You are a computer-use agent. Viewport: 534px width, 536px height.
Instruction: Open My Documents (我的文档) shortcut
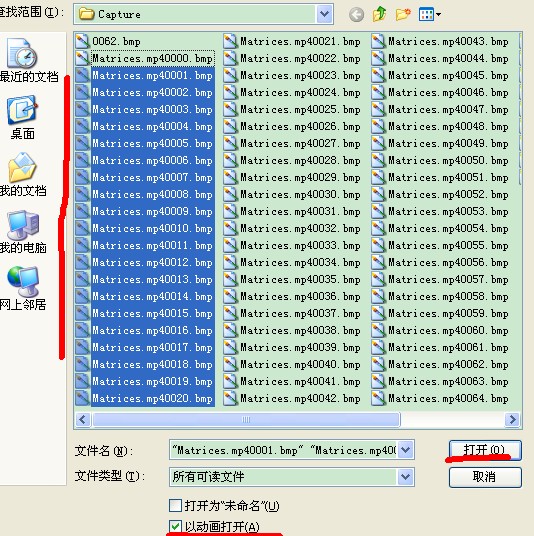click(23, 174)
